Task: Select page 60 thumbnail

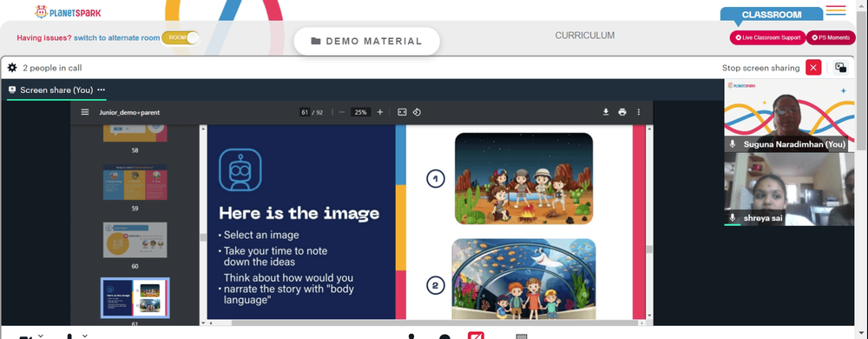Action: (135, 240)
